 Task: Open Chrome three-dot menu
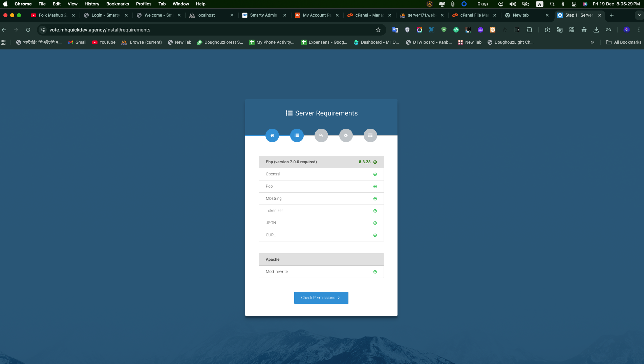click(639, 30)
